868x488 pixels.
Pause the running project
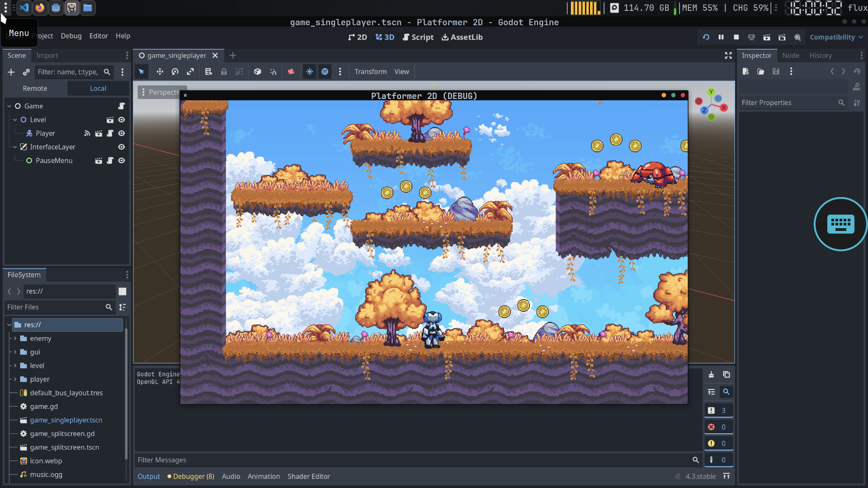point(721,37)
